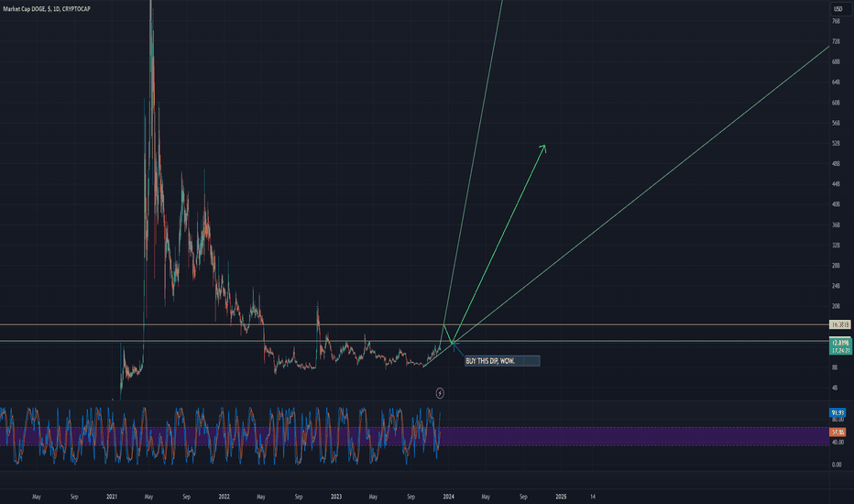This screenshot has height=504, width=854.
Task: Open the USD currency selector
Action: (841, 9)
